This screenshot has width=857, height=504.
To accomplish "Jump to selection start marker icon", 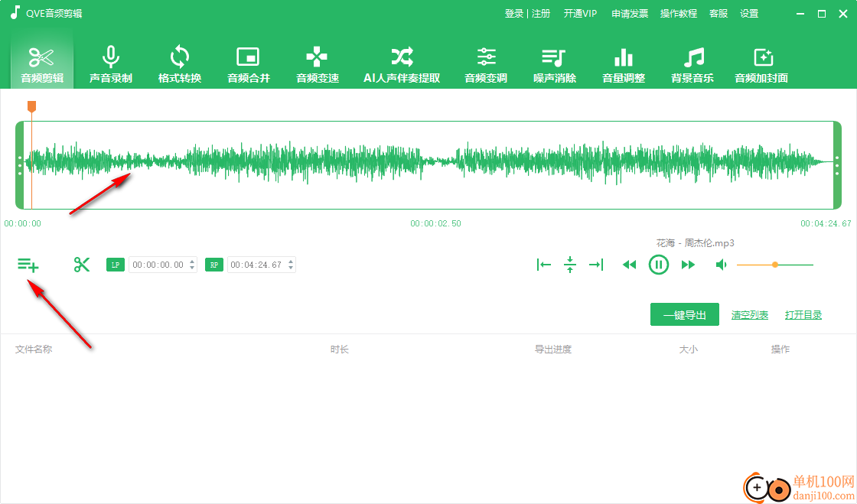I will click(x=544, y=265).
